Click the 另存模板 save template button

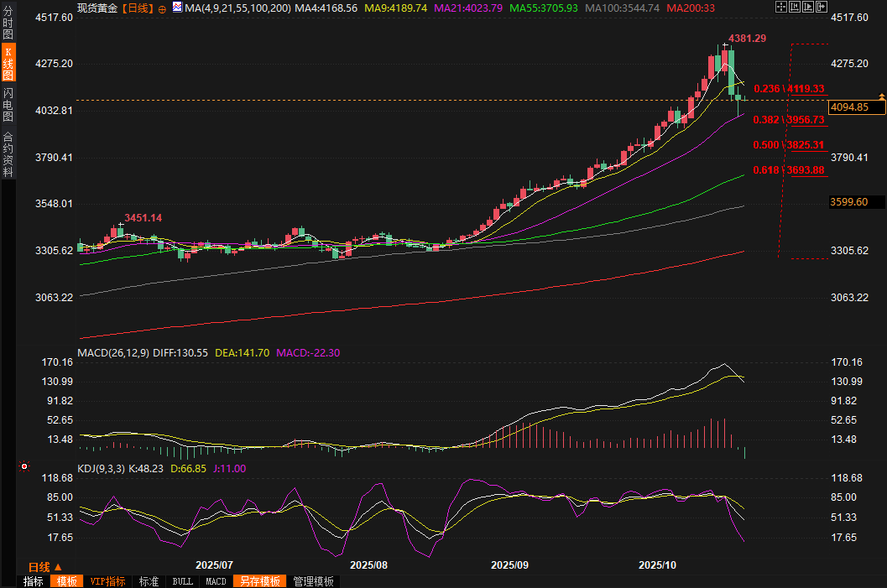[259, 581]
